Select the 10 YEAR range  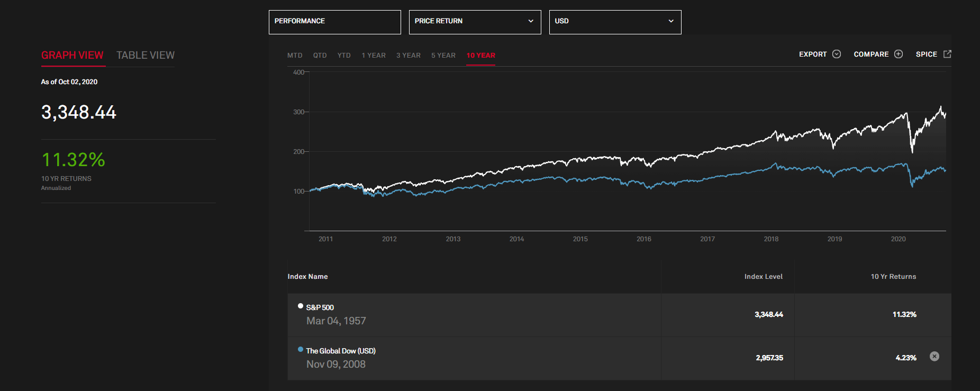click(480, 56)
